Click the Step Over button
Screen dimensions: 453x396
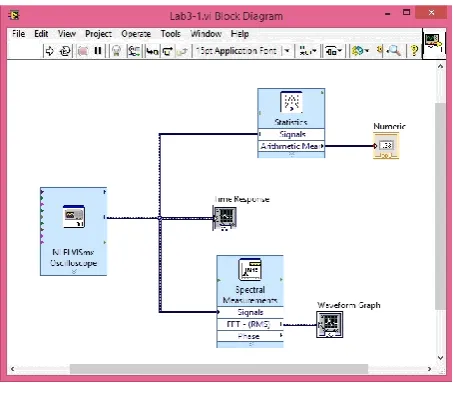(167, 51)
